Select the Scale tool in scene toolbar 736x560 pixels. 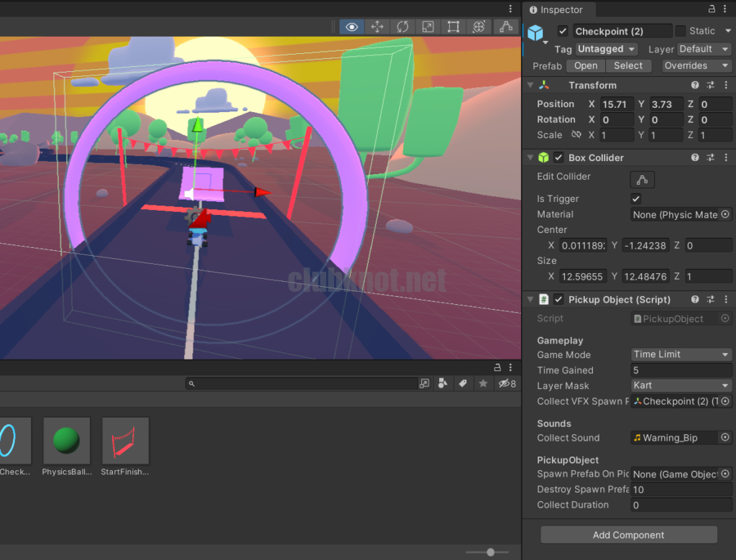[x=428, y=27]
